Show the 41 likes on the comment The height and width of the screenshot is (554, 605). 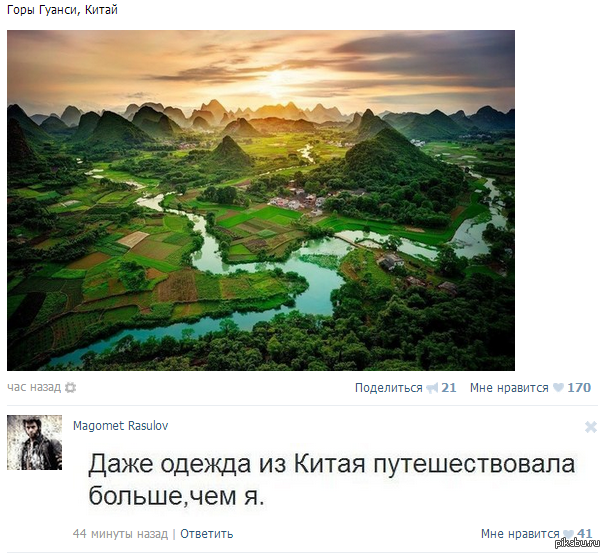pyautogui.click(x=585, y=534)
